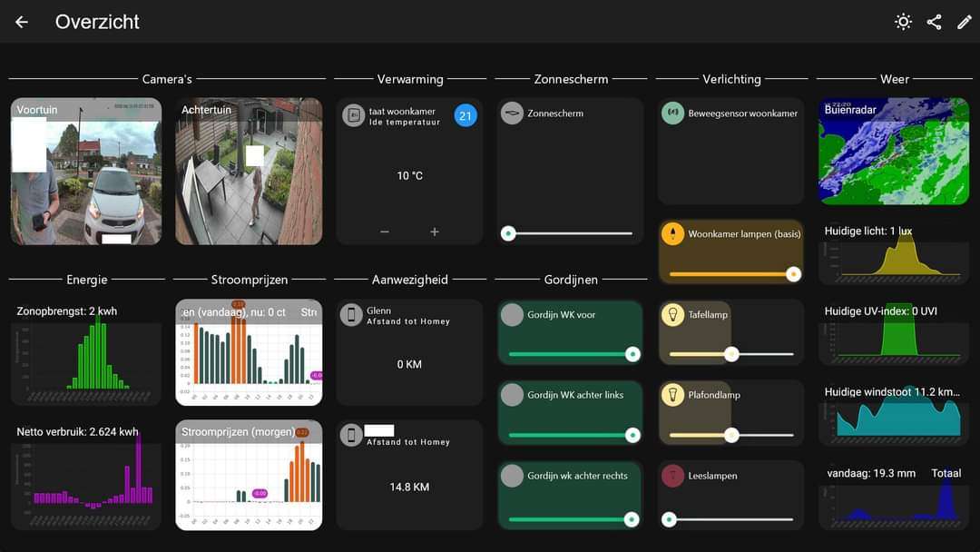
Task: Adjust Gordijn WK achter links slider
Action: [x=573, y=435]
